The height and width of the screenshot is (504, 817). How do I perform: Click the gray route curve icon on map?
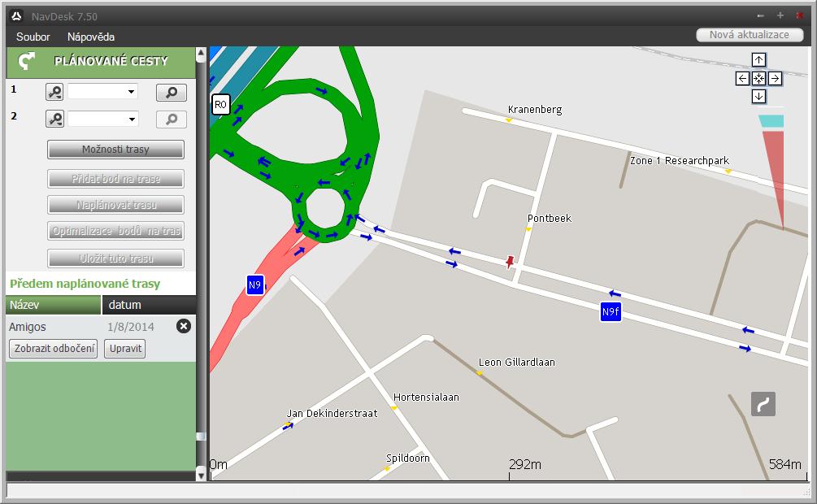coord(763,404)
